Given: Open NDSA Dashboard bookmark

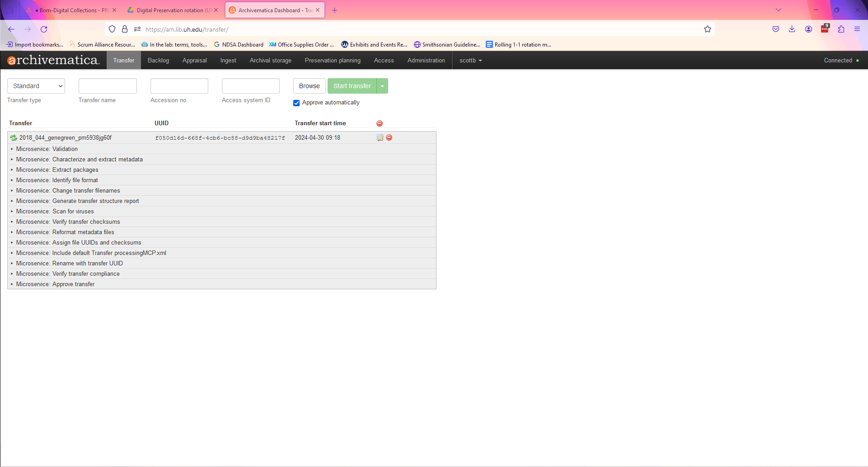Looking at the screenshot, I should click(239, 44).
